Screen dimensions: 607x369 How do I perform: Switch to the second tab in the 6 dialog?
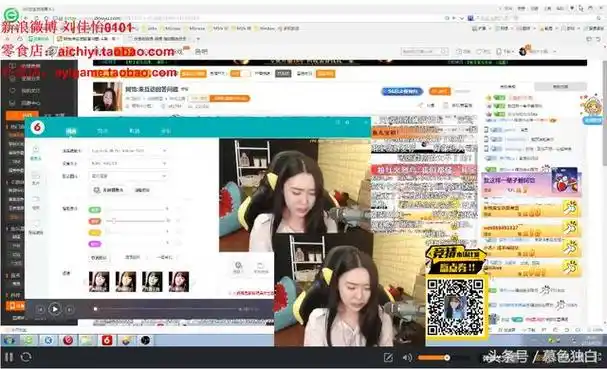(103, 131)
